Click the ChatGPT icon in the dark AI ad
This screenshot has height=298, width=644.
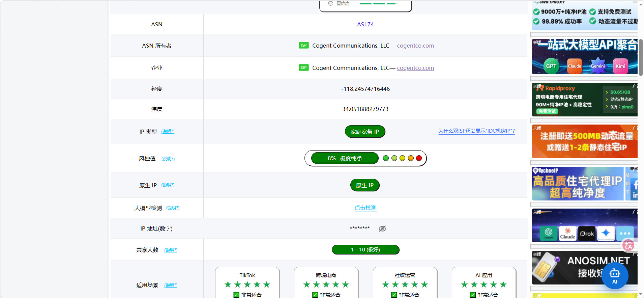click(549, 233)
